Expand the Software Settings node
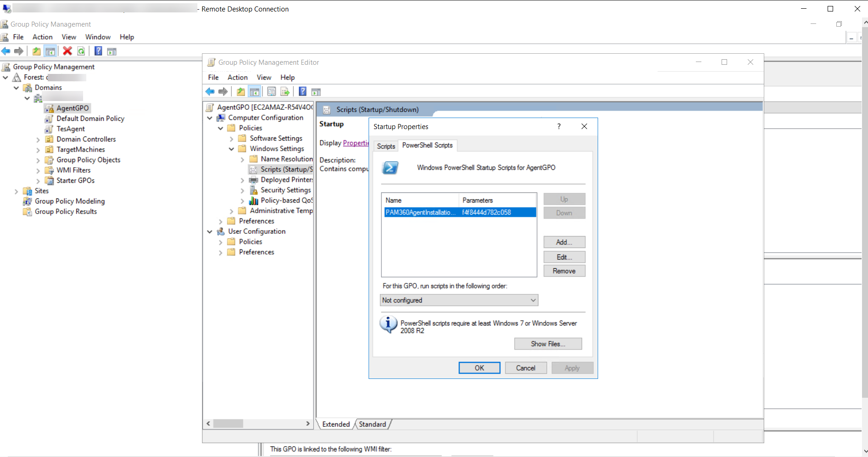The image size is (868, 457). coord(231,138)
